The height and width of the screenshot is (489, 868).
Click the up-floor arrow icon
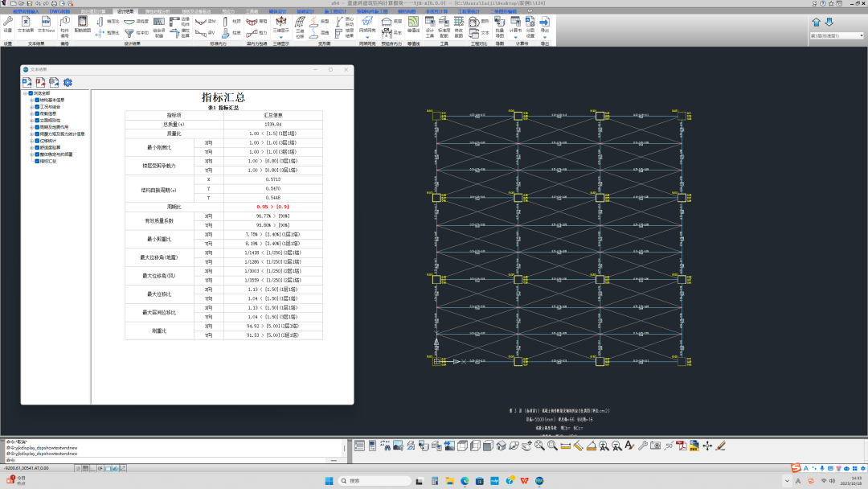click(x=816, y=23)
